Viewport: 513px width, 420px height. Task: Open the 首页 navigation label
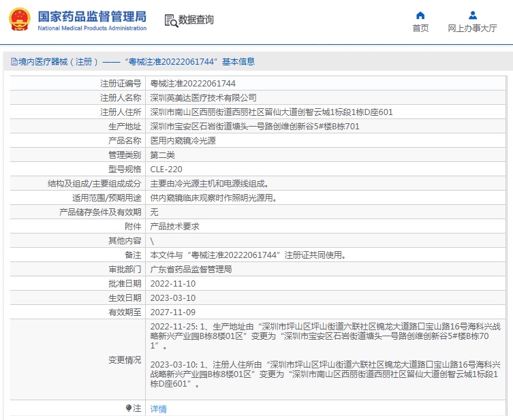(x=420, y=29)
